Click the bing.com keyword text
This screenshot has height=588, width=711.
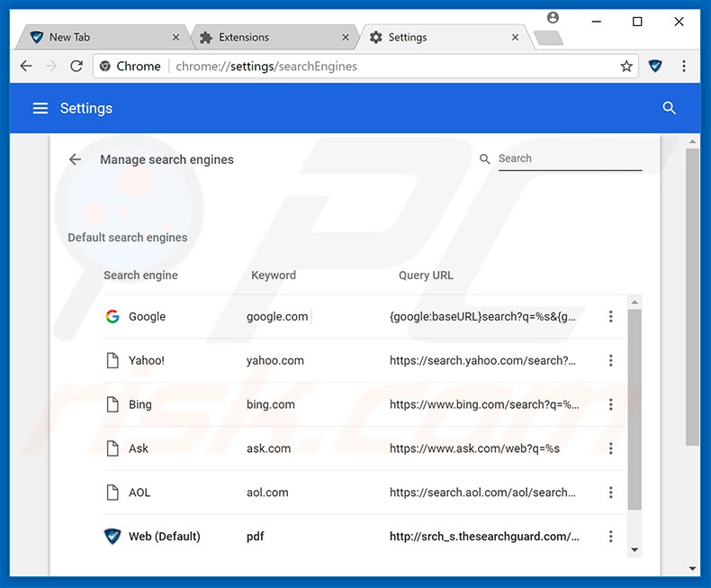tap(271, 404)
